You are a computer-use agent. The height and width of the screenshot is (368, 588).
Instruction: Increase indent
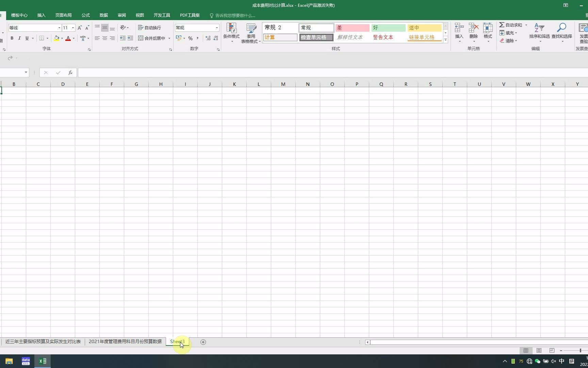(130, 38)
